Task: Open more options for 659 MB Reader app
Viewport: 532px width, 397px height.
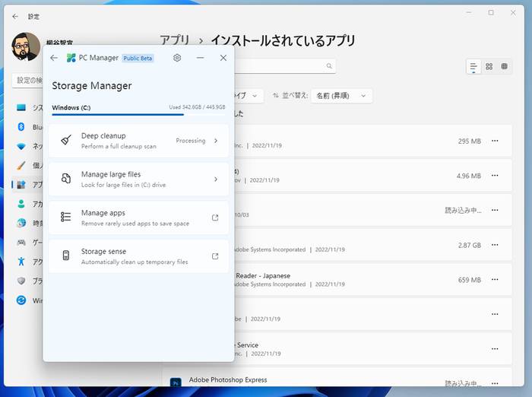Action: [495, 279]
